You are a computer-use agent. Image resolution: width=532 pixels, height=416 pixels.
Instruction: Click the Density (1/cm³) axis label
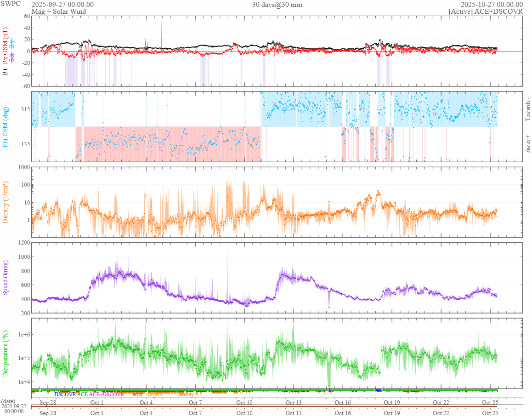click(6, 202)
